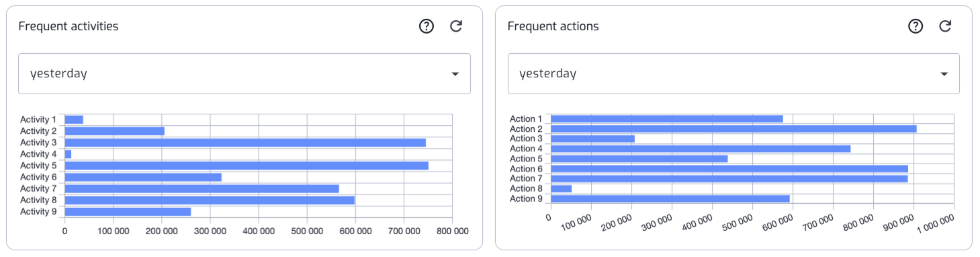Select the Activity 5 bar
Screen dimensions: 980x257
pyautogui.click(x=247, y=166)
